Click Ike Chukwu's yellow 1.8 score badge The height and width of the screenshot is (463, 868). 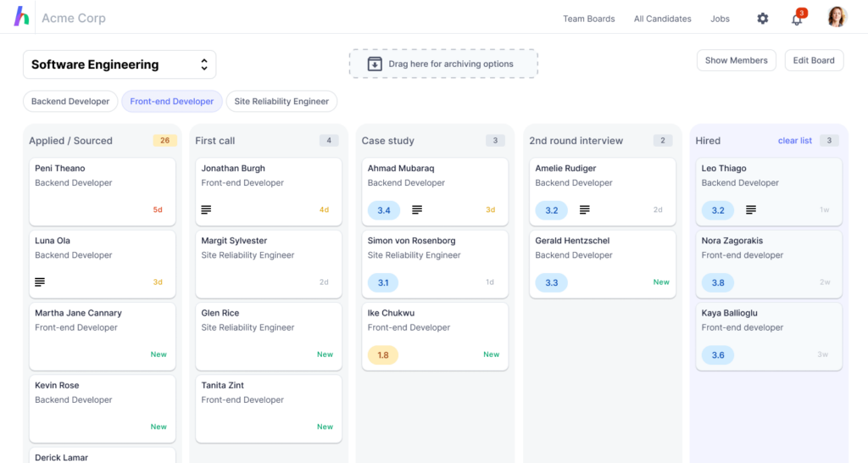tap(383, 354)
